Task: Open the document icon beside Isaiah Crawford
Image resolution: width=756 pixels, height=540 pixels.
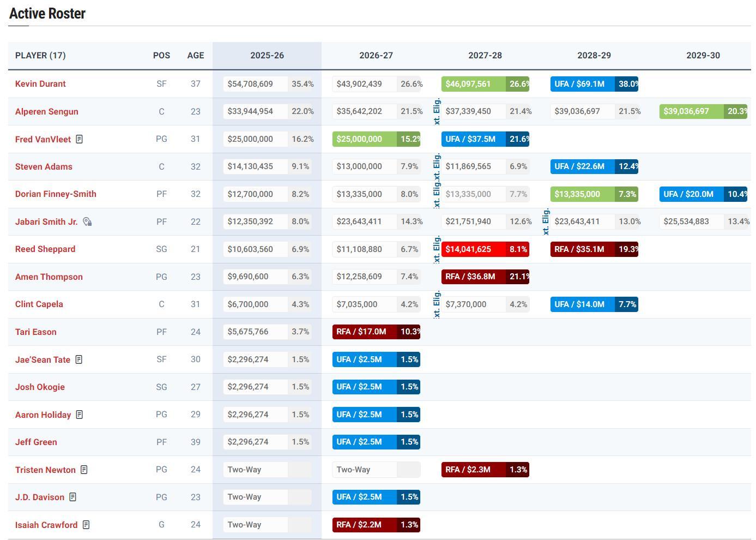Action: pyautogui.click(x=86, y=525)
